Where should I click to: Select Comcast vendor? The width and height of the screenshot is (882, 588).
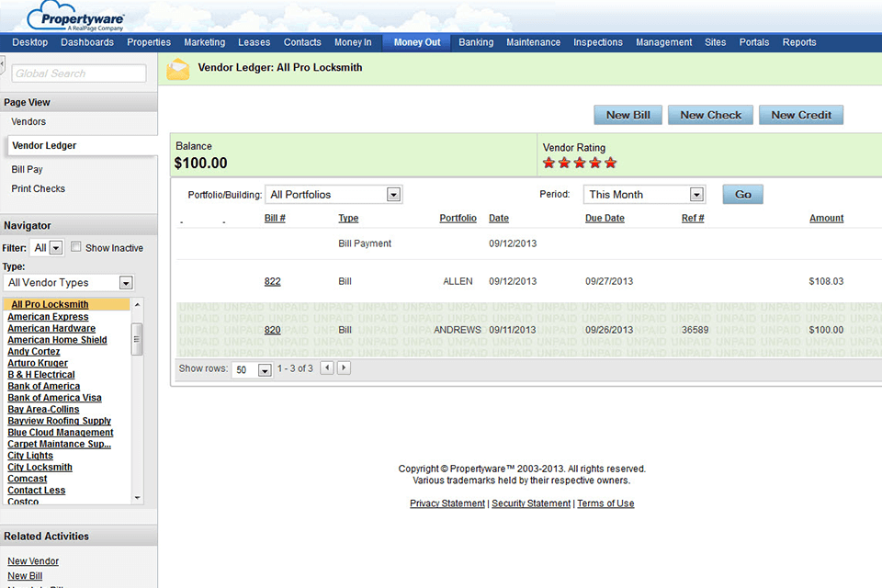tap(27, 479)
